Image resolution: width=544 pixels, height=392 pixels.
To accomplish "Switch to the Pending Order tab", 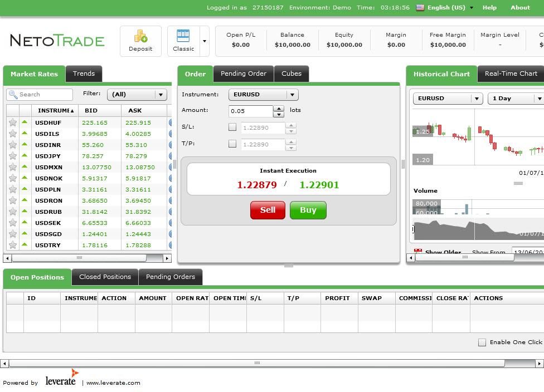I will [244, 73].
